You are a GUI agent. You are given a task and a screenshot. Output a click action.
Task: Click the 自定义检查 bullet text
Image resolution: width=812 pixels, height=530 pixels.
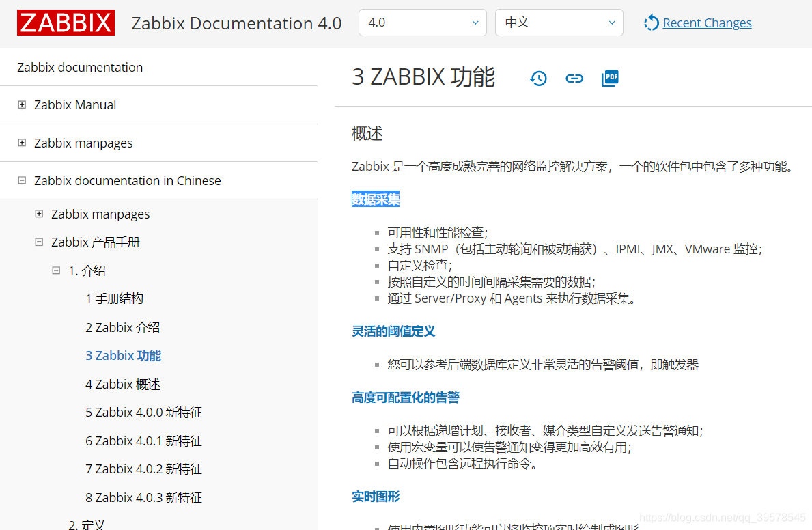[x=419, y=265]
